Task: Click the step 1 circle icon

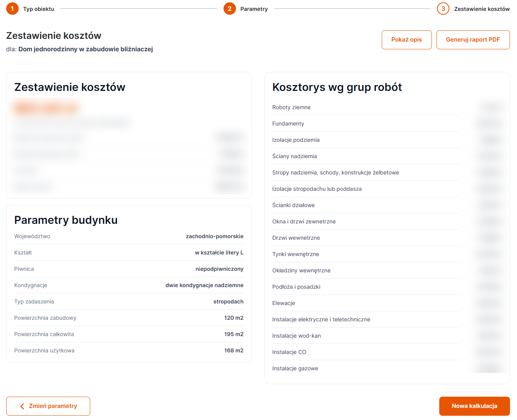Action: 12,9
